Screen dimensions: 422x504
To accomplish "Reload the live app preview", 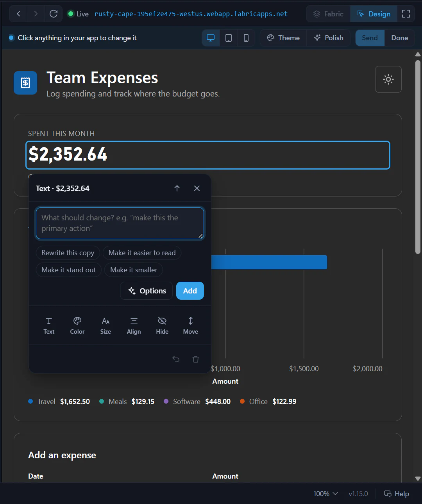I will coord(54,14).
